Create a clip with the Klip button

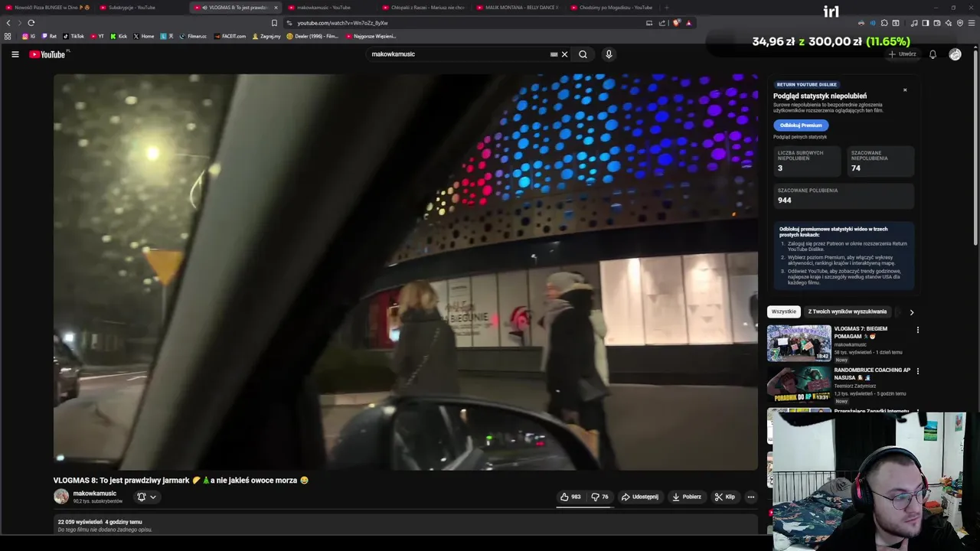coord(725,497)
